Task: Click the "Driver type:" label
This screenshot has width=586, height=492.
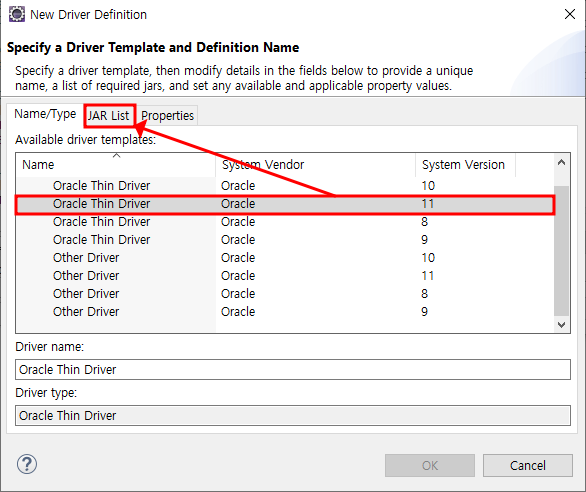Action: tap(46, 393)
